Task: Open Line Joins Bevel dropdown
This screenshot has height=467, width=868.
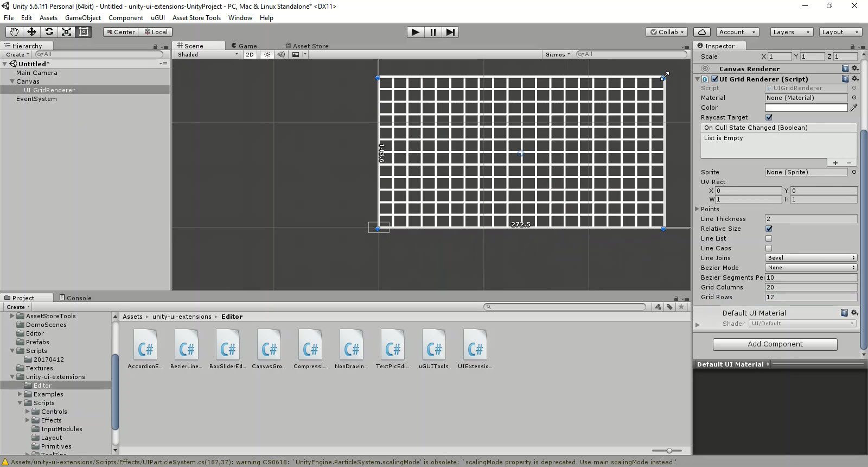Action: pos(811,258)
